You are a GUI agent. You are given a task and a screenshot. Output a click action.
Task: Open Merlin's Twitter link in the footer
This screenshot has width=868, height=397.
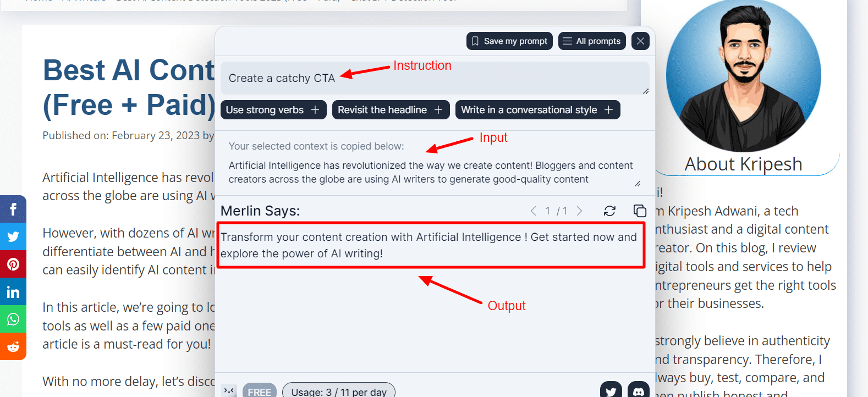(611, 390)
